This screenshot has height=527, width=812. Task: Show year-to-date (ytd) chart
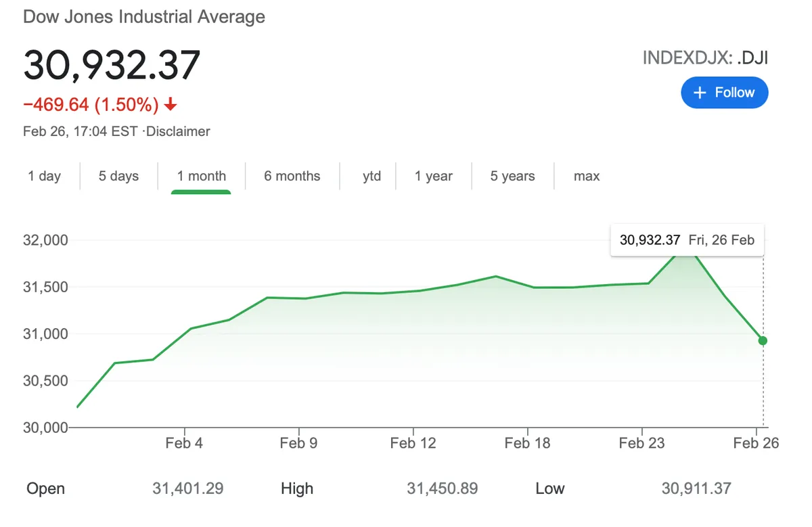(x=371, y=177)
